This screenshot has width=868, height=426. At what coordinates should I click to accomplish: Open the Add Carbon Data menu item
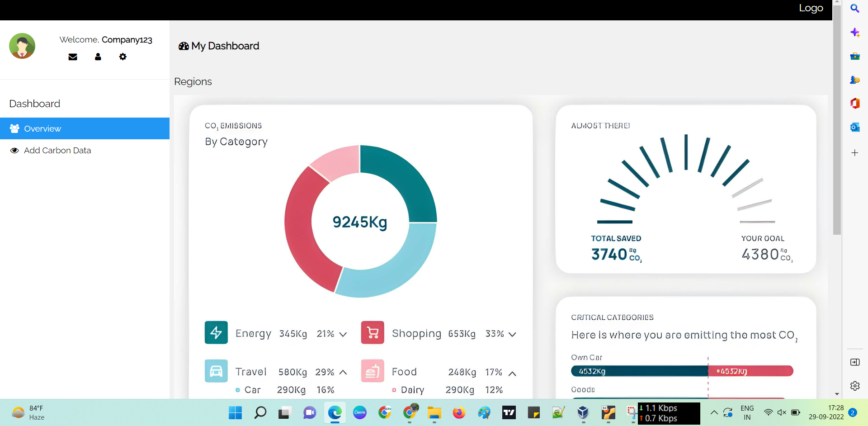point(85,150)
